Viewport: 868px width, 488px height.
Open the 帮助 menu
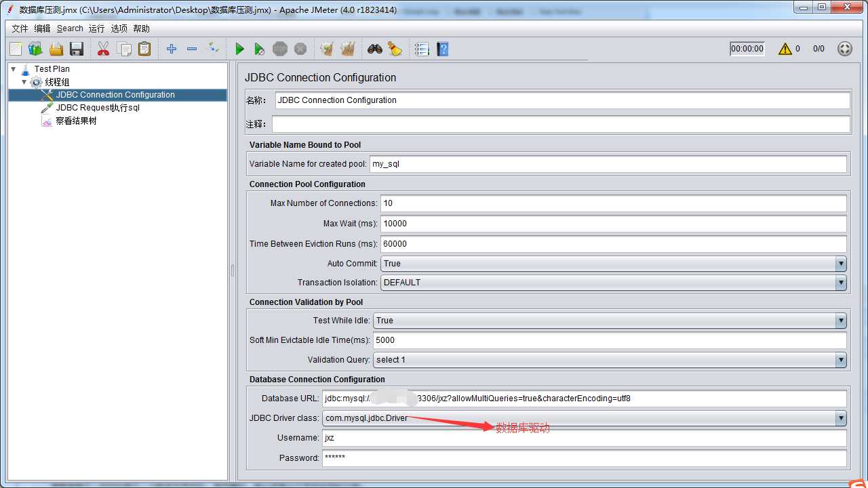(x=141, y=28)
